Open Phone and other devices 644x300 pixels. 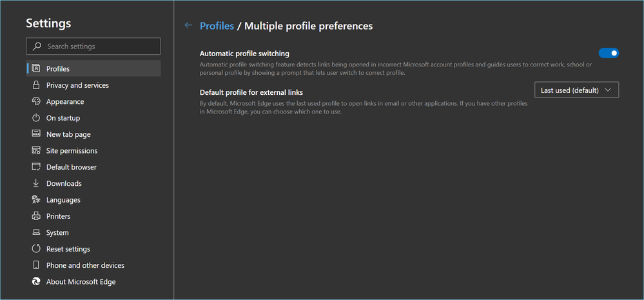click(x=85, y=265)
